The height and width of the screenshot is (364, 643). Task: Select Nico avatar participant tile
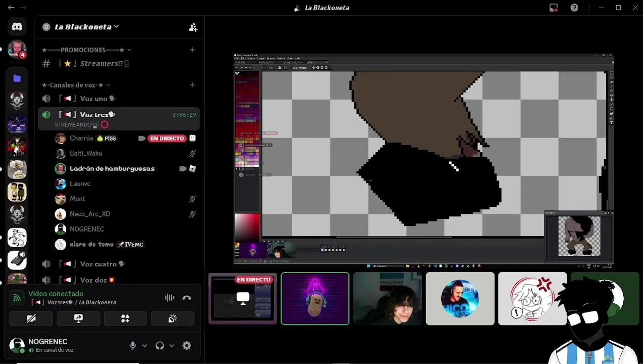460,298
